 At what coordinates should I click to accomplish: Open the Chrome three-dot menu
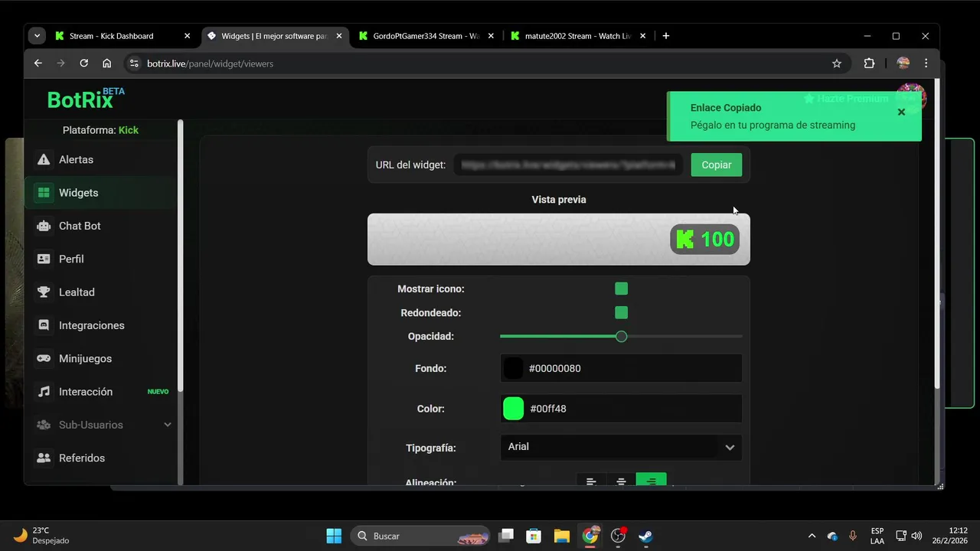pos(926,64)
